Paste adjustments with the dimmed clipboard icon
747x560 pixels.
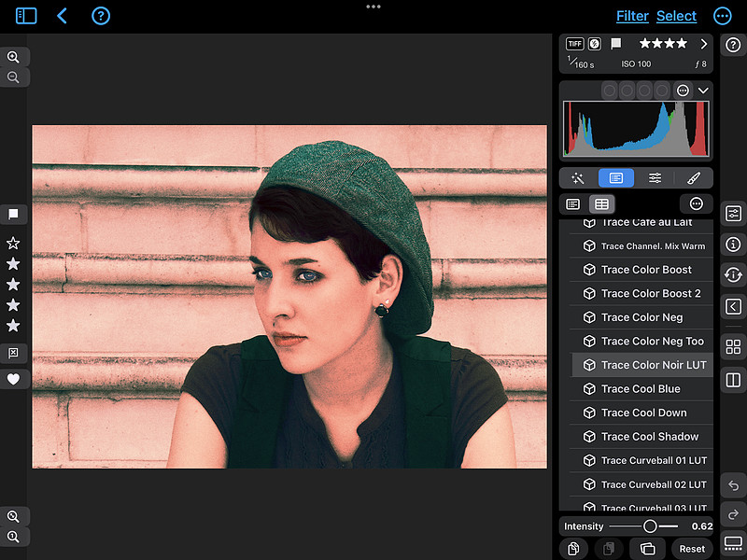pos(609,549)
